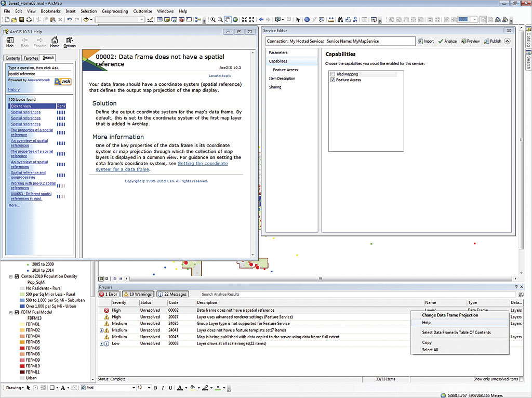This screenshot has height=398, width=532.
Task: Open a map document with Open icon
Action: 14,20
